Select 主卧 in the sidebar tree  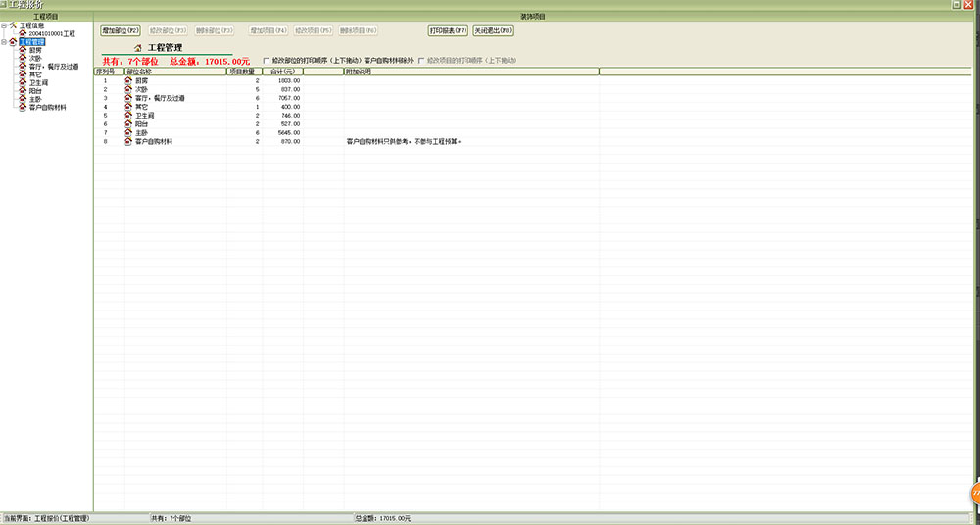coord(35,99)
